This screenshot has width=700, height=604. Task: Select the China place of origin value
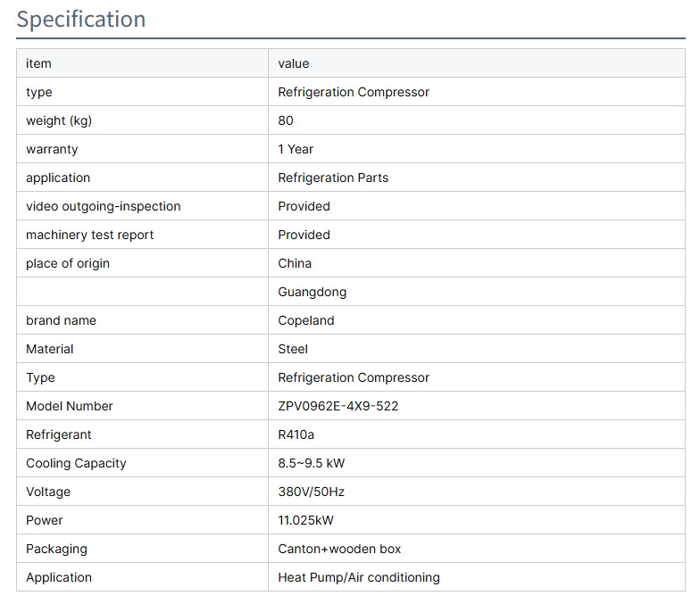pyautogui.click(x=295, y=263)
